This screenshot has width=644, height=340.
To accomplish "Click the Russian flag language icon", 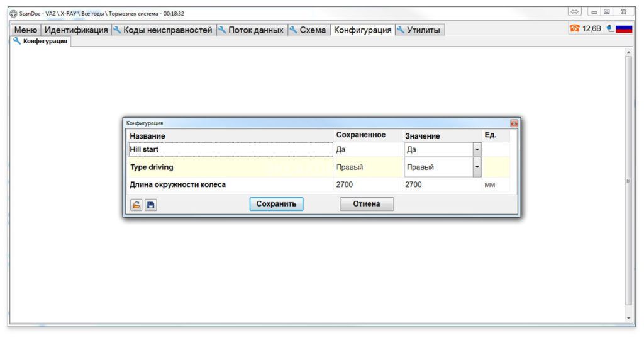I will pos(624,28).
